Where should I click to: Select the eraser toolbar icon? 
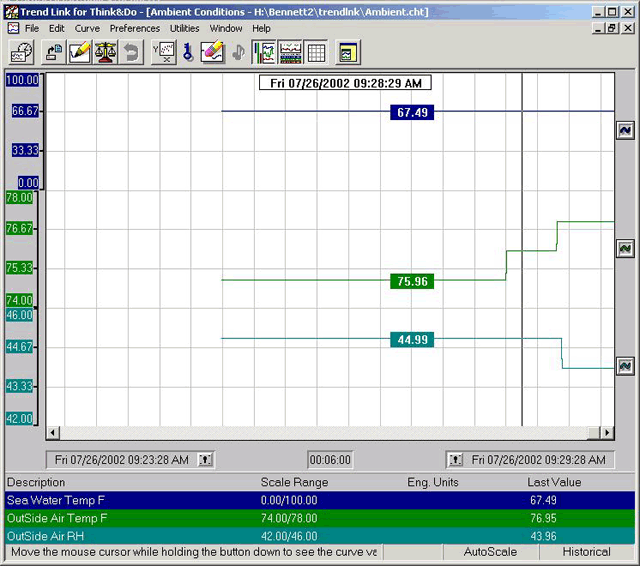(x=213, y=52)
